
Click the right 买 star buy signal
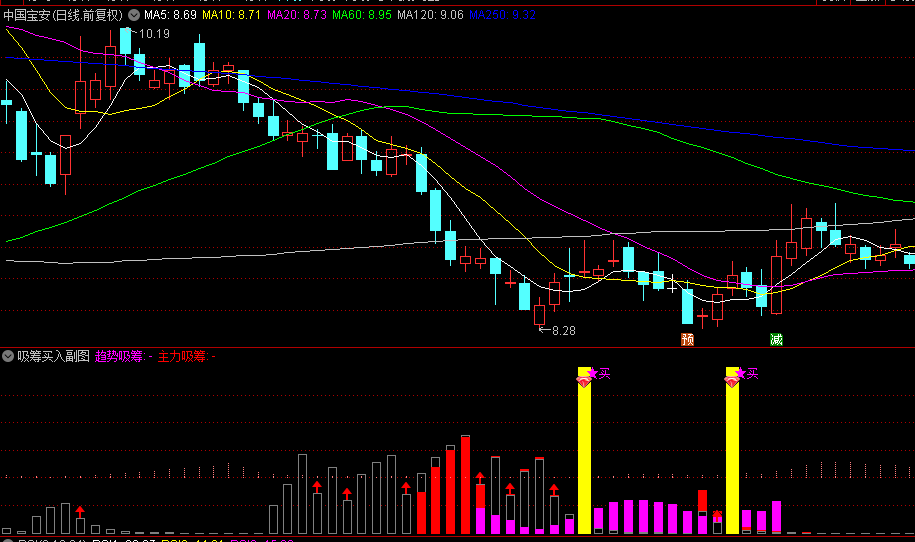pos(747,373)
